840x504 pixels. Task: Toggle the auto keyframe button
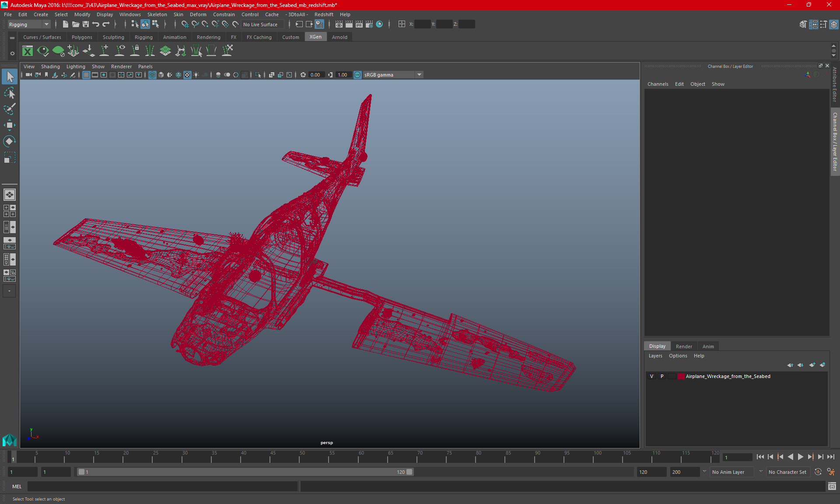tap(818, 472)
